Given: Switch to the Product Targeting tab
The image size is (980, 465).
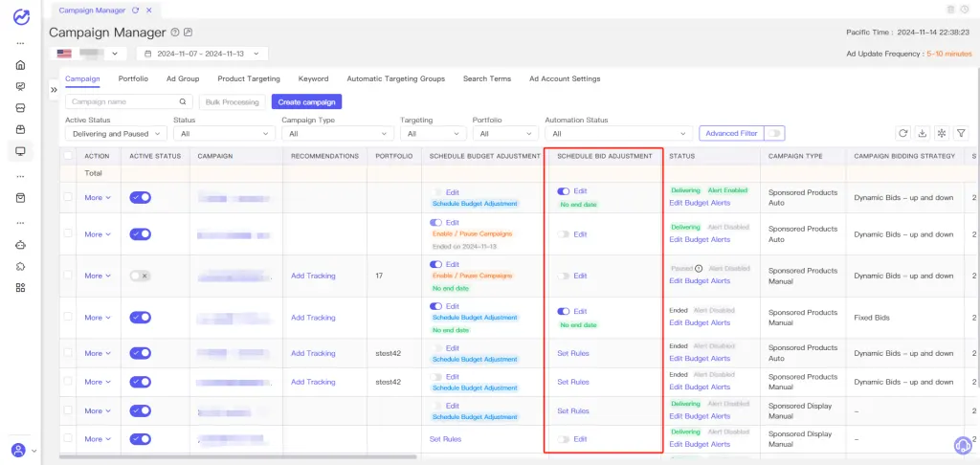Looking at the screenshot, I should coord(249,78).
